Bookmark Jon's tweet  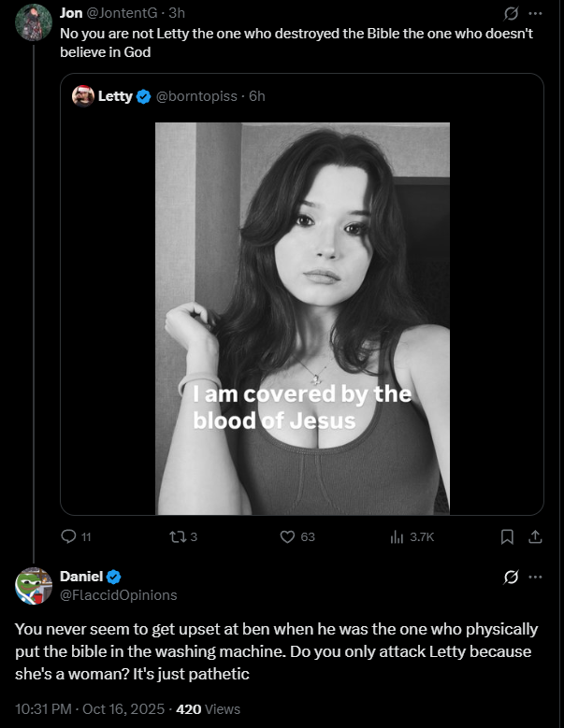click(507, 536)
